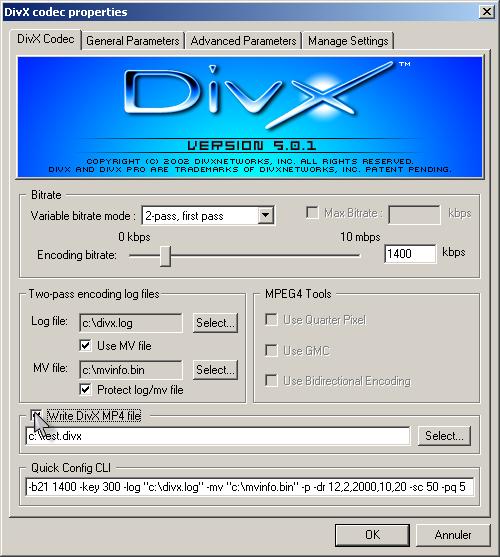
Task: Expand the Variable bitrate mode dropdown arrow
Action: (265, 215)
